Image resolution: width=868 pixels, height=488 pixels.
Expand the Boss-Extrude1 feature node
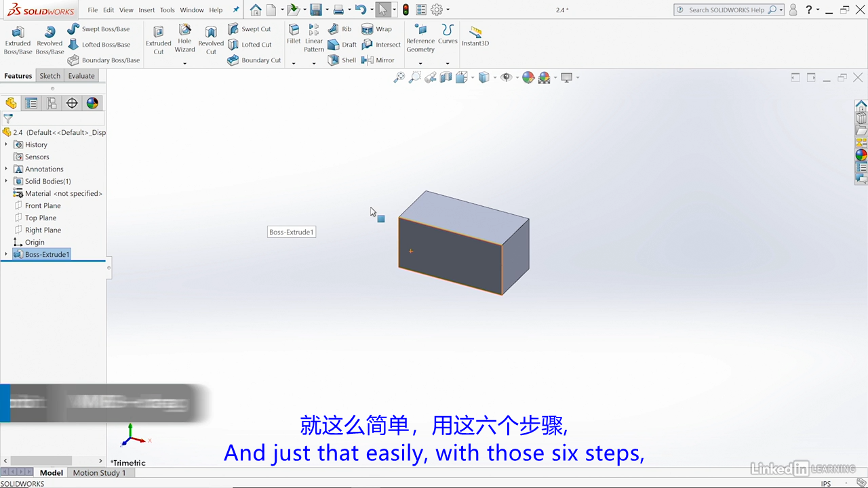[6, 254]
